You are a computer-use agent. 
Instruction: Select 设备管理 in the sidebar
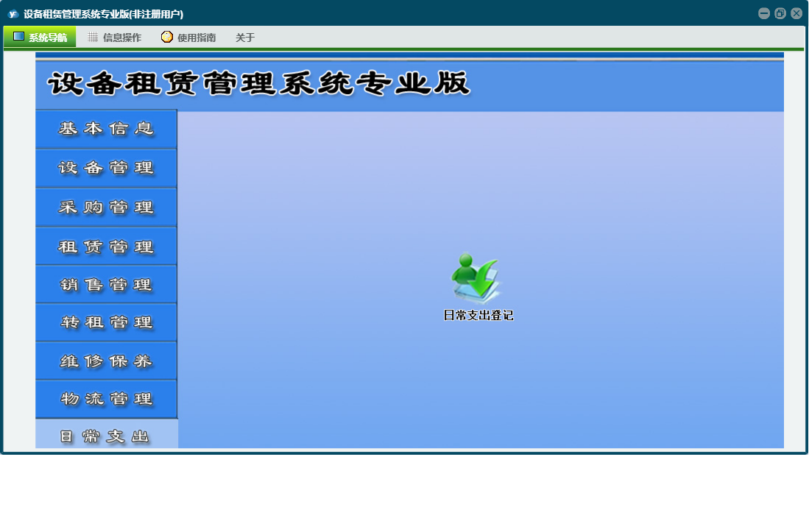tap(106, 168)
